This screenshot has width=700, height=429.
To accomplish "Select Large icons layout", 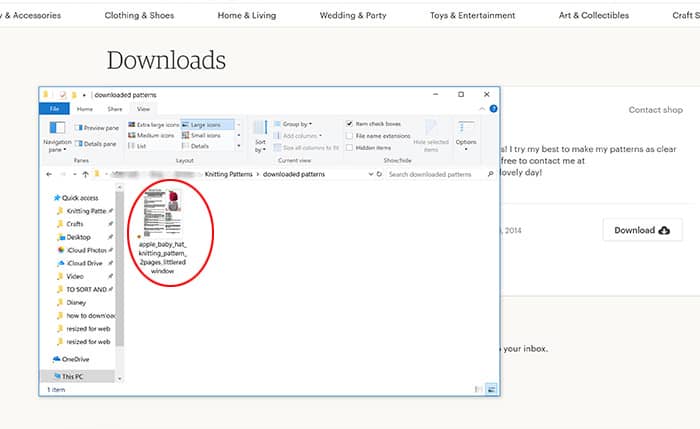I will tap(208, 125).
